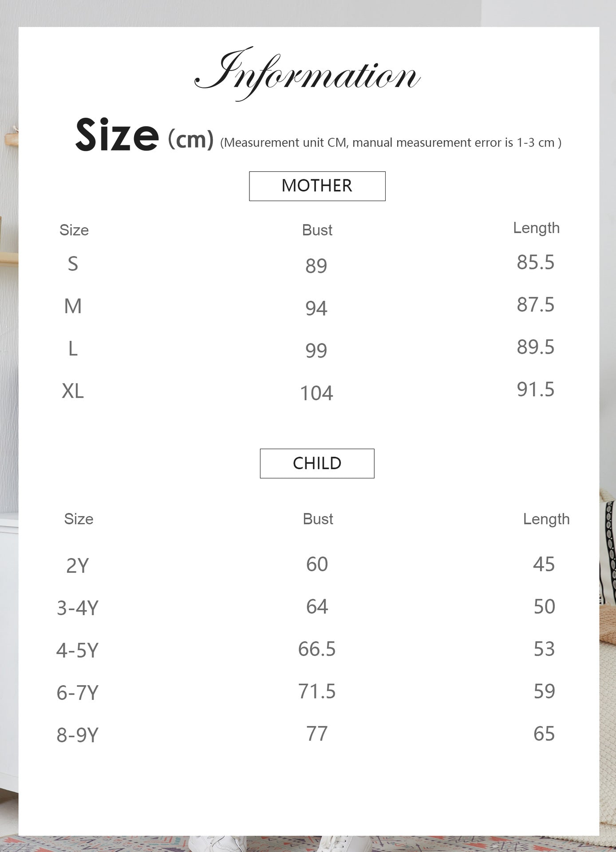
Task: Click child bust value 66.5
Action: click(x=317, y=649)
